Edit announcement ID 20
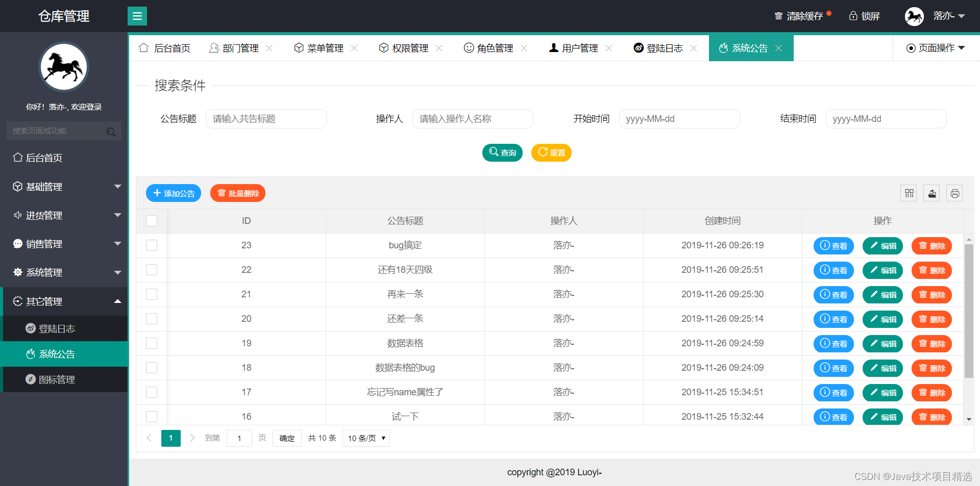This screenshot has width=980, height=486. (883, 319)
